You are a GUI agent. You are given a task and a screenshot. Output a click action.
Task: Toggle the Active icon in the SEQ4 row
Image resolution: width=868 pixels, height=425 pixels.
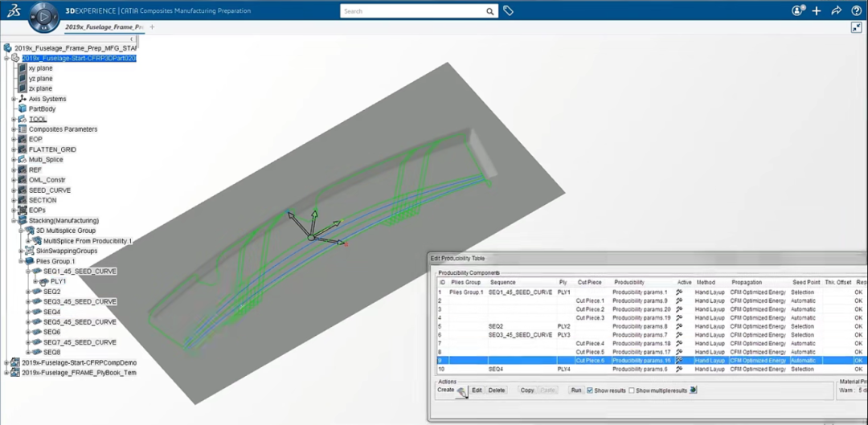click(x=678, y=369)
